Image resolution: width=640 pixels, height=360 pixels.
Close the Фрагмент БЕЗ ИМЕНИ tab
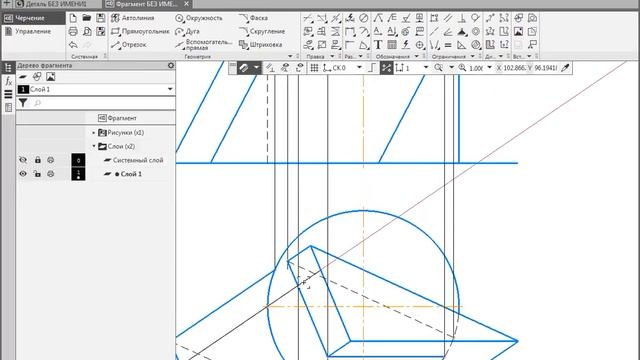pos(186,4)
